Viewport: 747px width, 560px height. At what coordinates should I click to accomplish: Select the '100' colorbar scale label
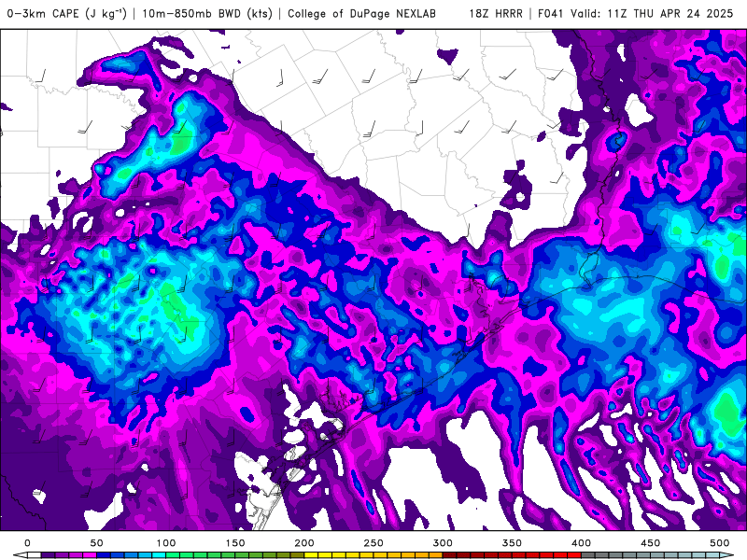click(x=166, y=543)
